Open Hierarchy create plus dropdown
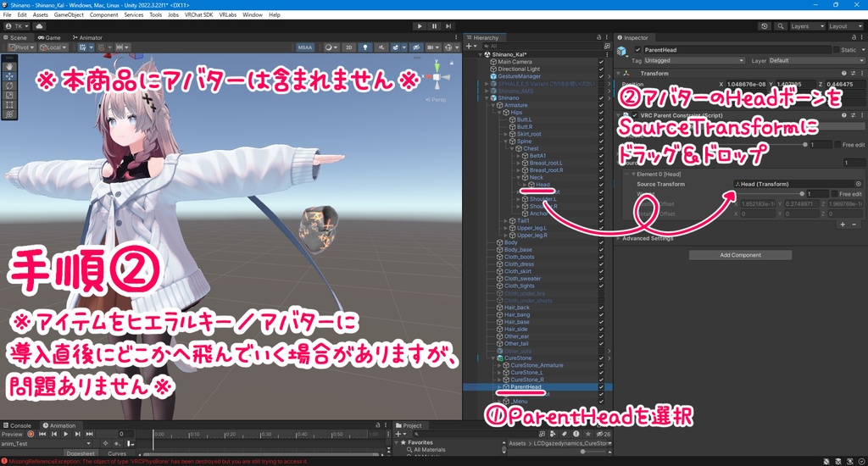This screenshot has width=868, height=466. [x=471, y=47]
